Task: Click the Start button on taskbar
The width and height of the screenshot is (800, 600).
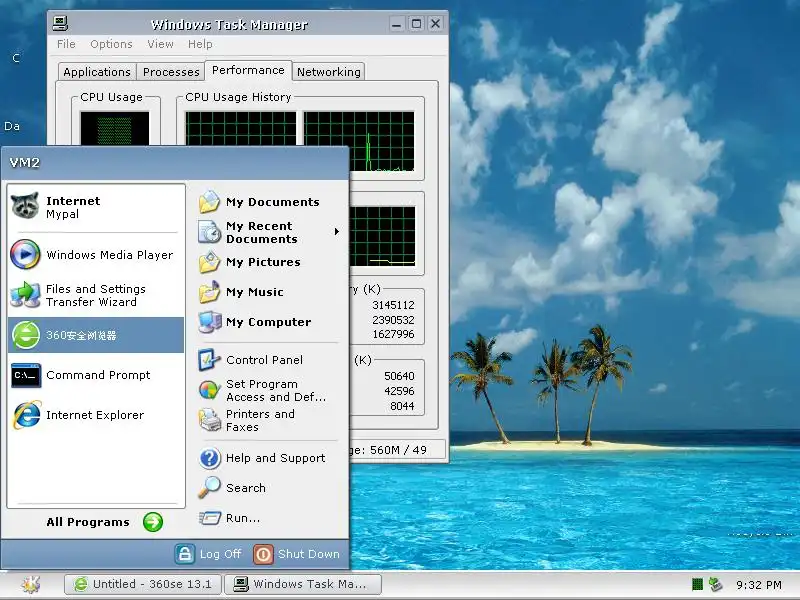Action: click(31, 584)
